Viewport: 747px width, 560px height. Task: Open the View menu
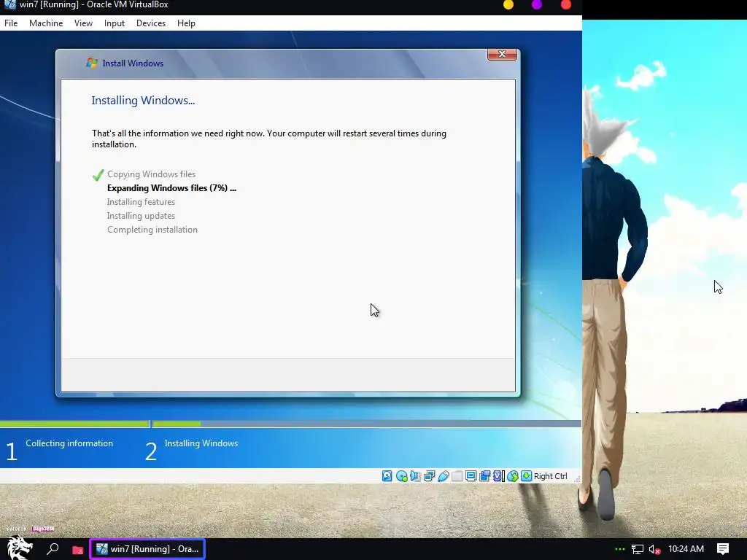click(x=83, y=23)
